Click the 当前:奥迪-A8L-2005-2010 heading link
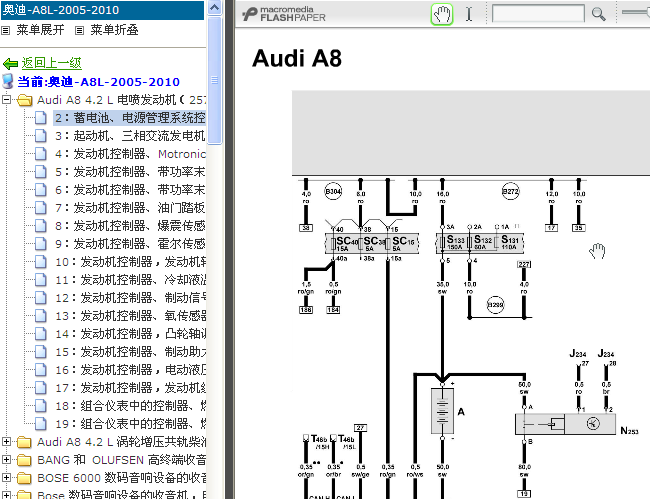The height and width of the screenshot is (499, 650). pyautogui.click(x=98, y=82)
